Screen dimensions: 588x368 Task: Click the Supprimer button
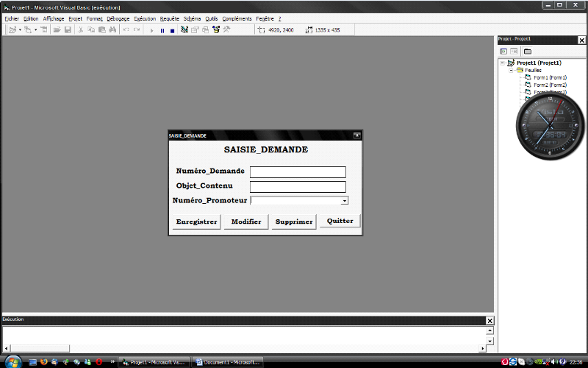(x=294, y=222)
